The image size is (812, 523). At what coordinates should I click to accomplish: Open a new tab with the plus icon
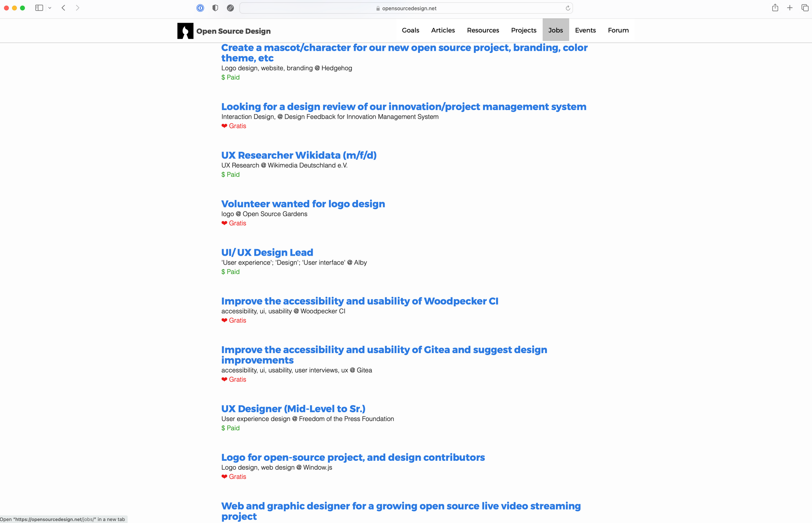click(790, 8)
